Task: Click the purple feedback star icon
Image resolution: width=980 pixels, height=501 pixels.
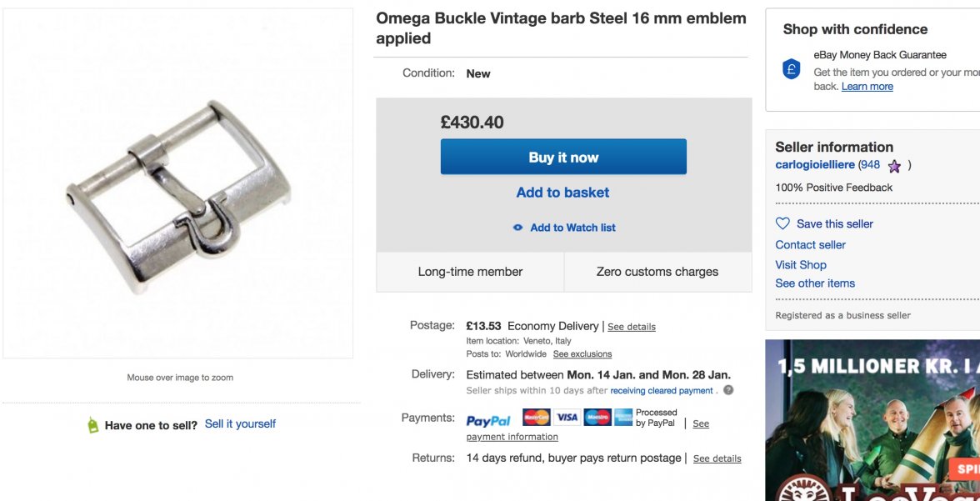Action: [894, 166]
